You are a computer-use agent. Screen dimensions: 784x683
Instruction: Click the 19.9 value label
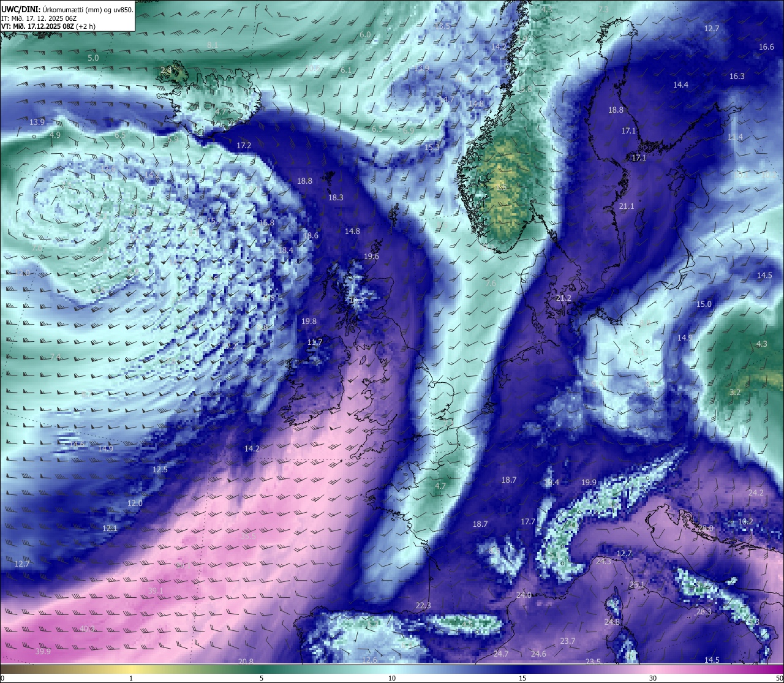tap(589, 483)
